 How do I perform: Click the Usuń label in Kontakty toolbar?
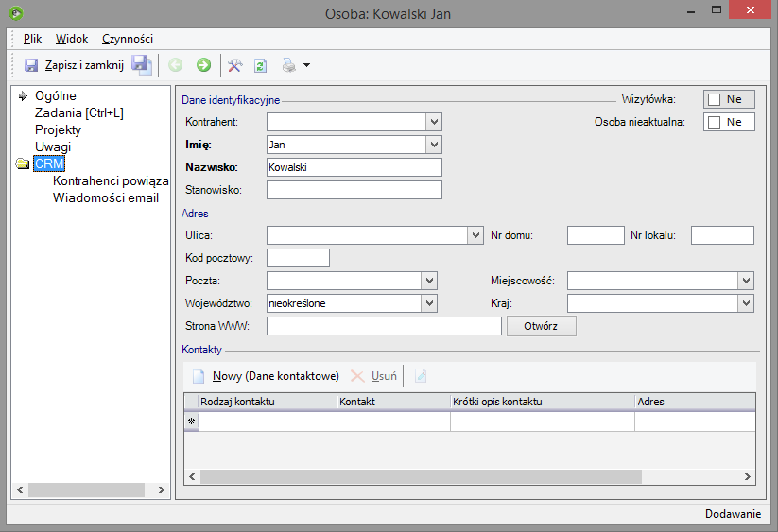coord(384,376)
